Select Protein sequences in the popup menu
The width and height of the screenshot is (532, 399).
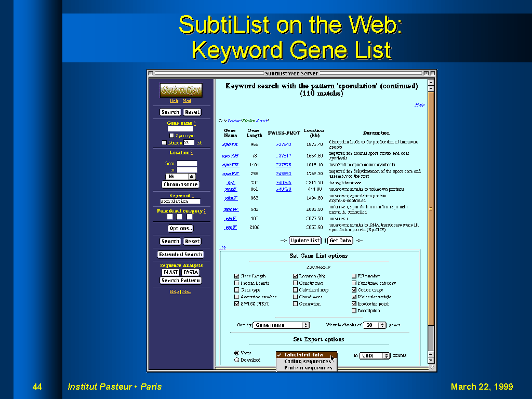[308, 368]
